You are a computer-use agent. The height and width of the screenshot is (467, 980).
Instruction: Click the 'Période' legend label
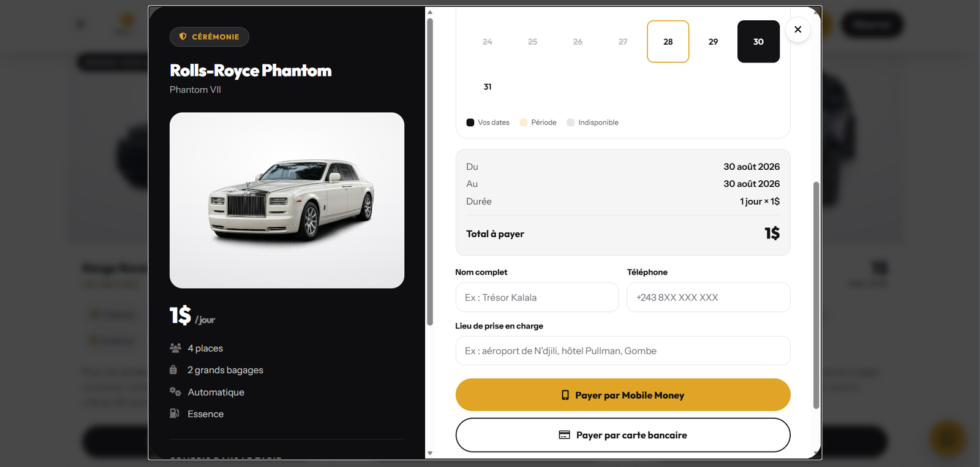click(544, 123)
